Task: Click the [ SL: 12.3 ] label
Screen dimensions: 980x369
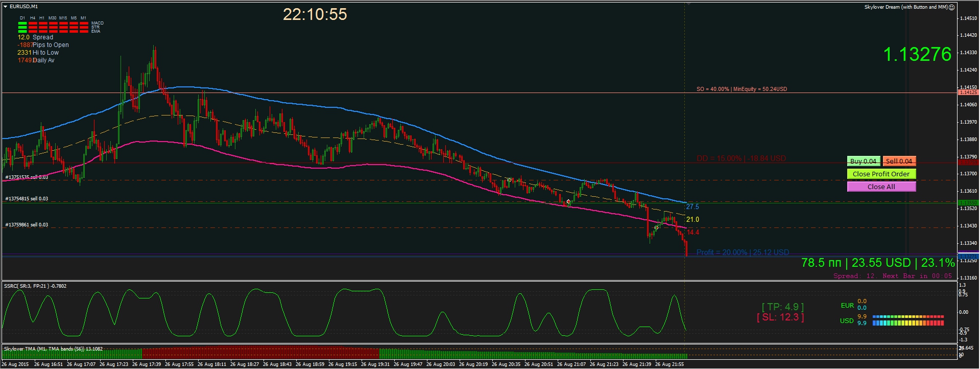Action: [x=780, y=317]
